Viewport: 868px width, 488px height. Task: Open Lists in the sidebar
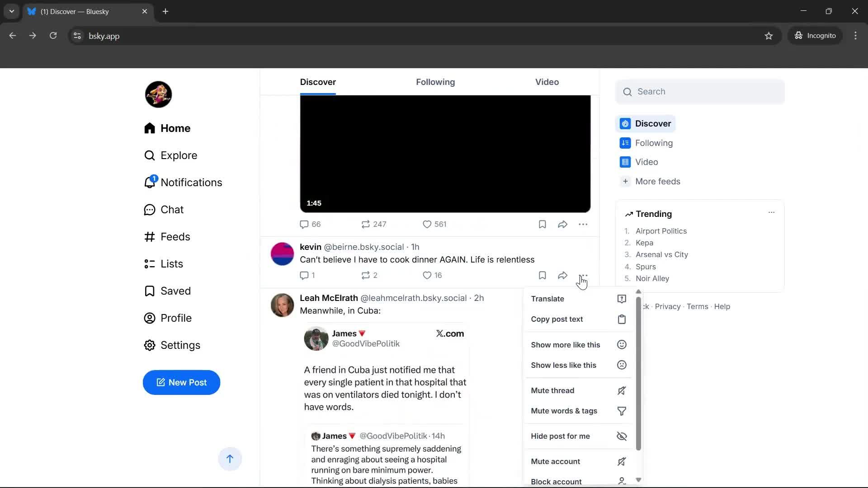(172, 264)
